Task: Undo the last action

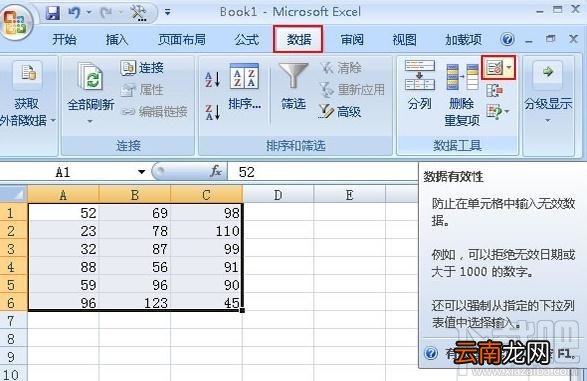Action: point(74,13)
